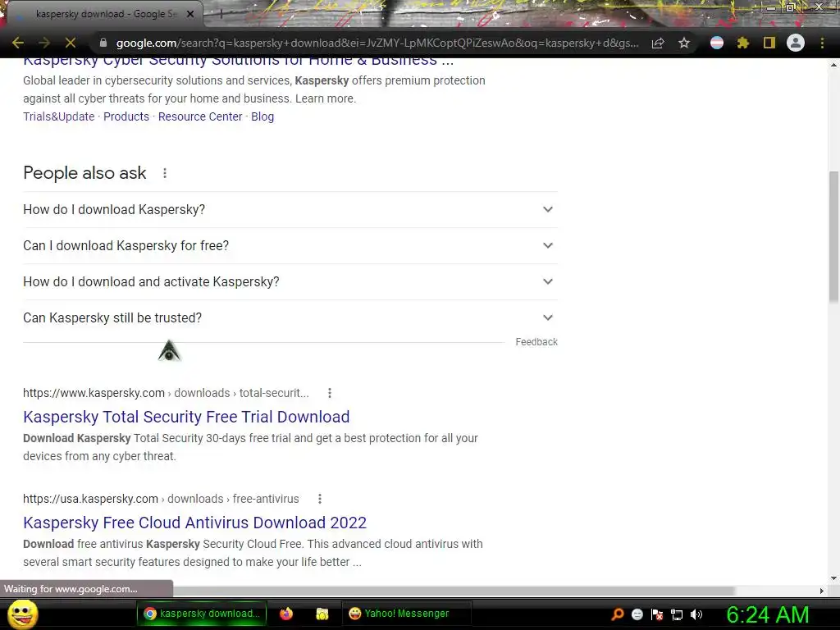Open Kaspersky Cyber Security Solutions result title
Screen dimensions: 840x630
coord(239,61)
